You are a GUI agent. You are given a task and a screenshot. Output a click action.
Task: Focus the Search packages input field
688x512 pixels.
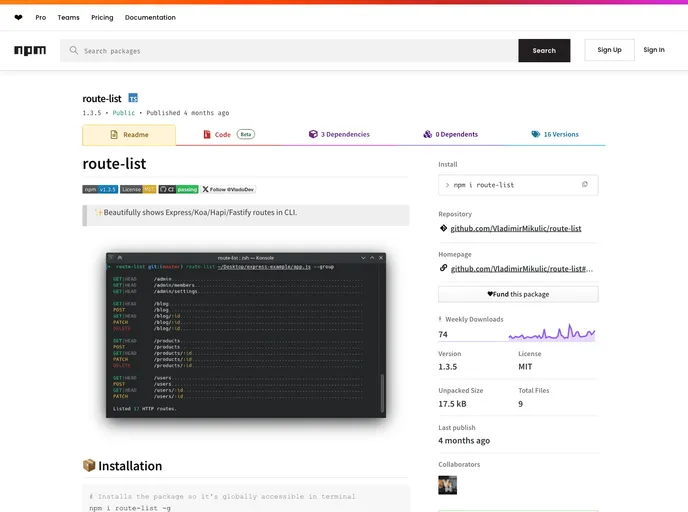[290, 50]
